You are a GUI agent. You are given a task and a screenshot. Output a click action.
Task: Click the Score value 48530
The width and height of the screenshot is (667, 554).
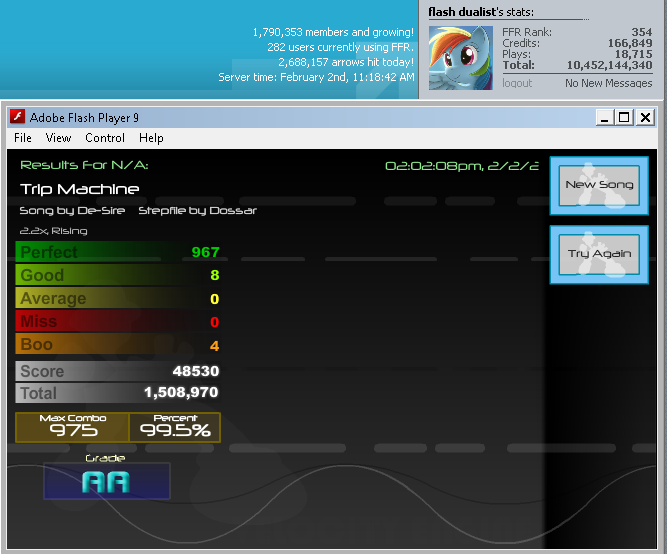tap(196, 371)
